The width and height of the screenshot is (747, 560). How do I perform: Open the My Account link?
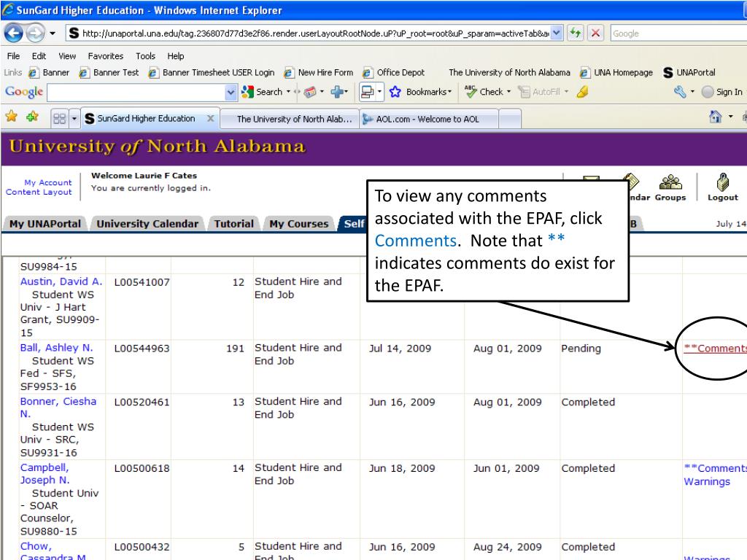48,182
